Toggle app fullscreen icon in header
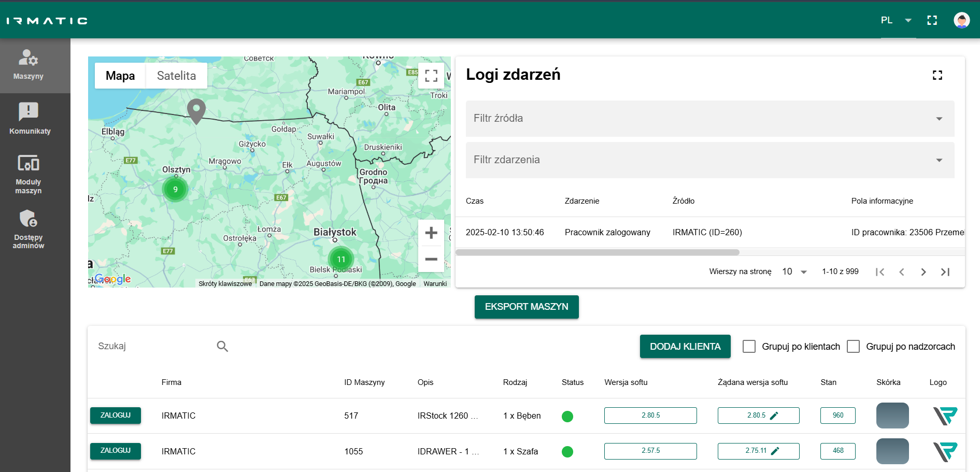980x472 pixels. pyautogui.click(x=932, y=20)
